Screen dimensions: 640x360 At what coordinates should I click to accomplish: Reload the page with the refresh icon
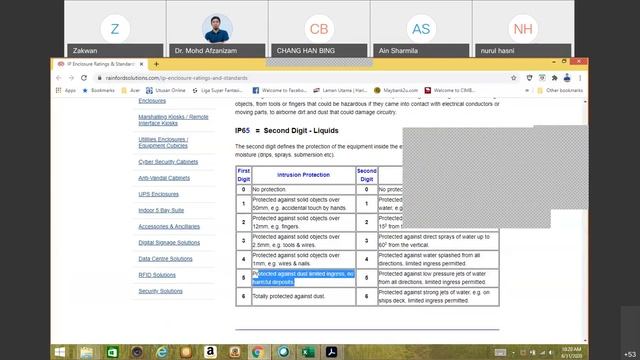click(84, 78)
